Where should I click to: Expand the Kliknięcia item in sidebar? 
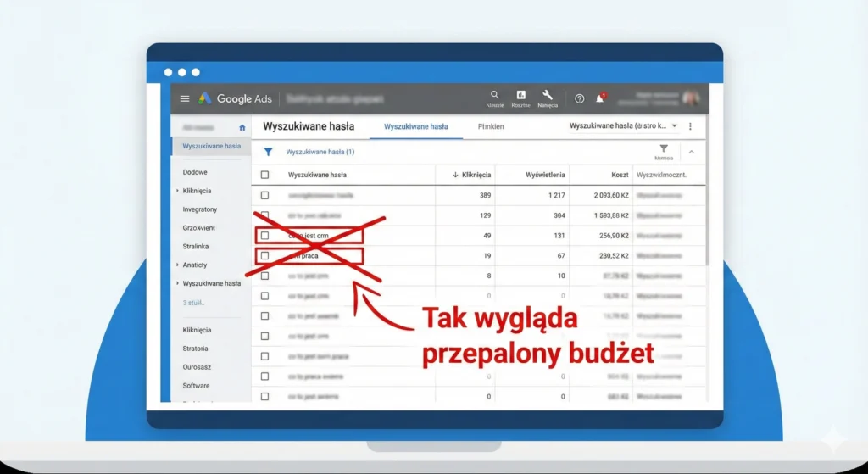tap(197, 191)
